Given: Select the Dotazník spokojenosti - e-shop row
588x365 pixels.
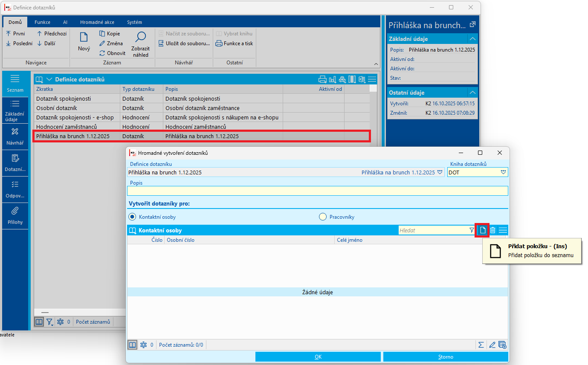Looking at the screenshot, I should (x=202, y=117).
